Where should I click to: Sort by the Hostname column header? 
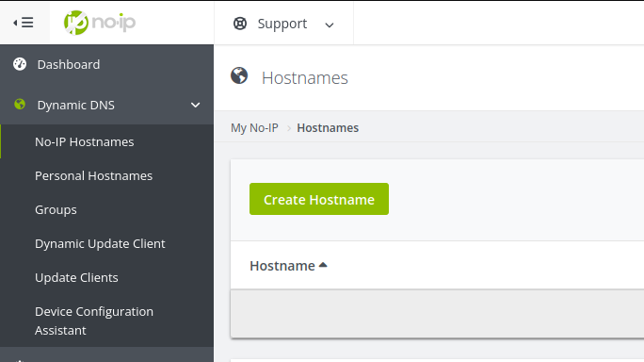click(x=282, y=266)
